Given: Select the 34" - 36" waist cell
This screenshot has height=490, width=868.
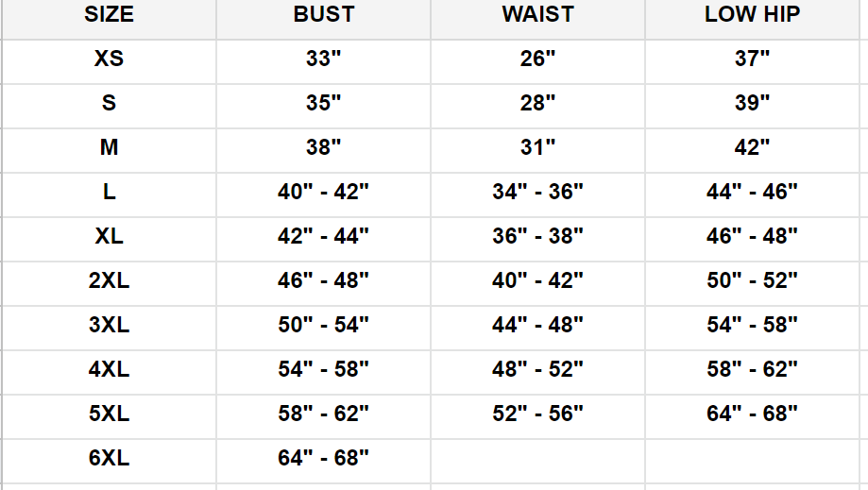Looking at the screenshot, I should (x=537, y=192).
